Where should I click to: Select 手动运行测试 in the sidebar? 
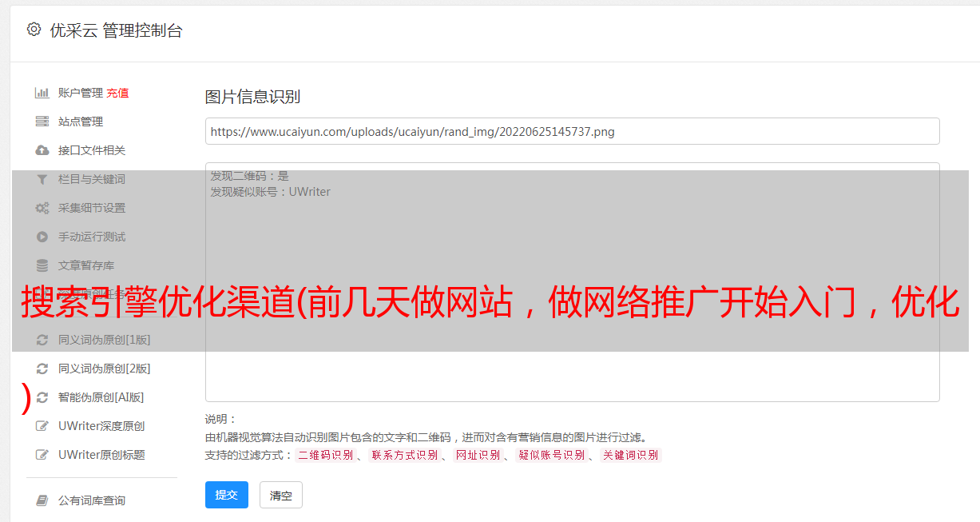click(x=92, y=237)
